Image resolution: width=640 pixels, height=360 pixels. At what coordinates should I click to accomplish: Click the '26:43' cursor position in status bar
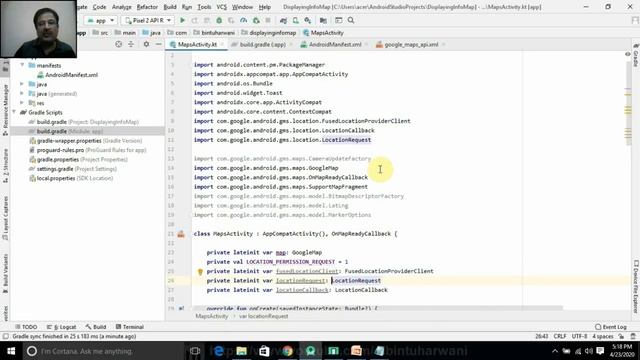click(x=541, y=336)
